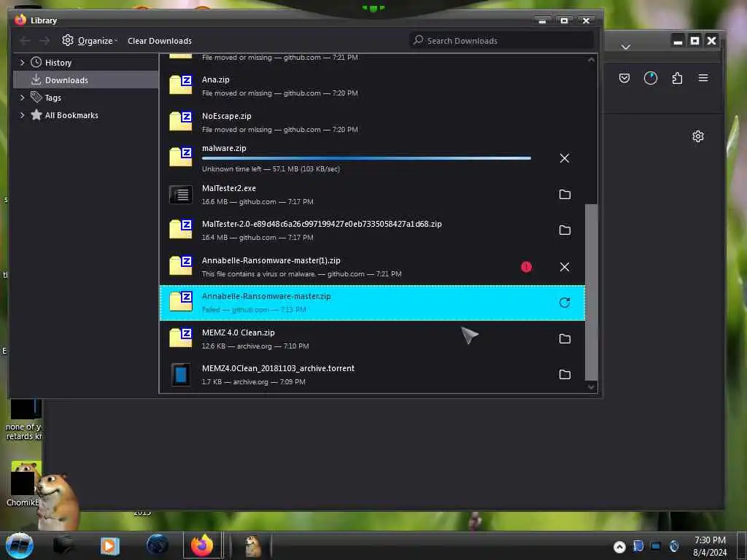
Task: Select MalTester-2.0-e89d48c6 zip file name
Action: coord(322,224)
